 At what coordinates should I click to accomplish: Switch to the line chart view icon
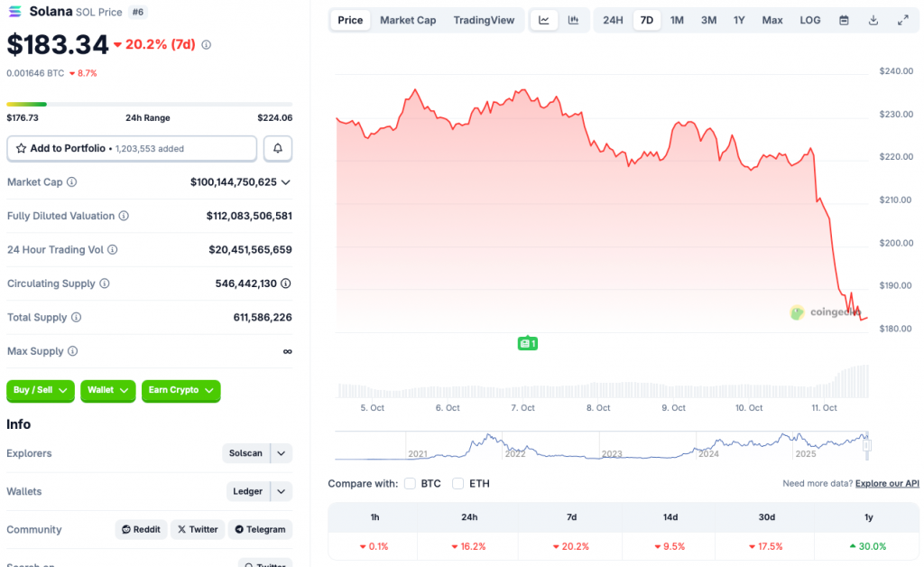(x=544, y=20)
